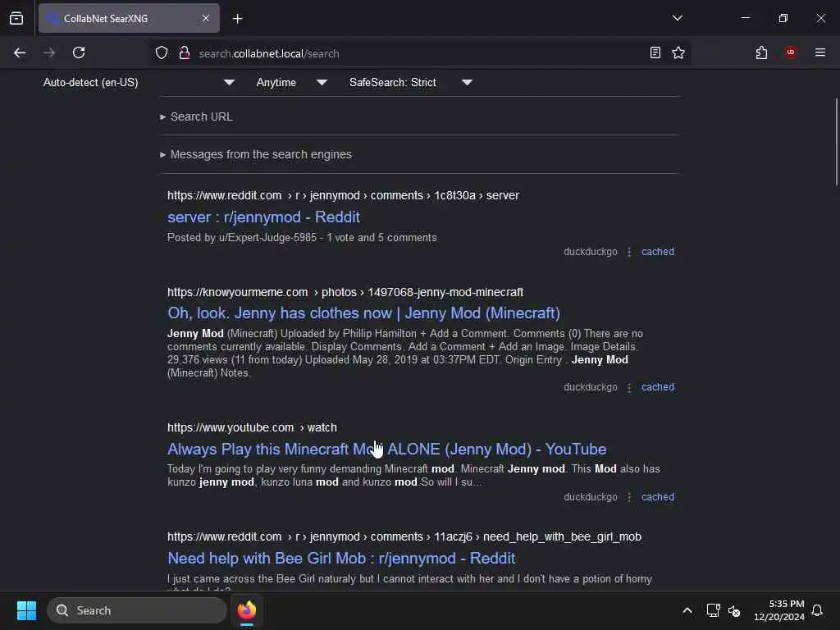Open cached link of server Reddit result
The height and width of the screenshot is (630, 840).
[x=658, y=252]
